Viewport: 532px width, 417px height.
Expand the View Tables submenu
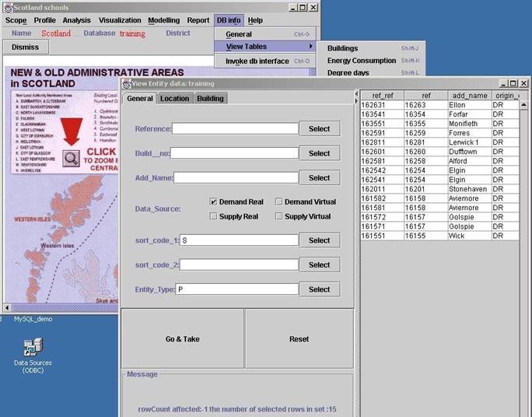[264, 47]
